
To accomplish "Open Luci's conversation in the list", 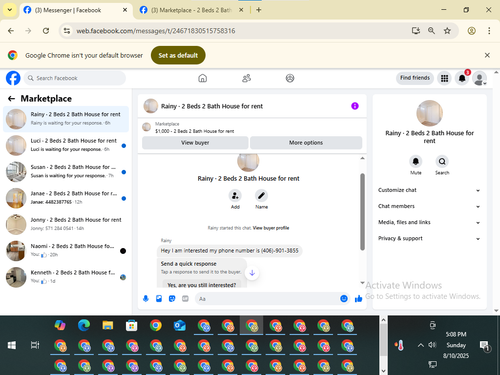I will coord(66,145).
